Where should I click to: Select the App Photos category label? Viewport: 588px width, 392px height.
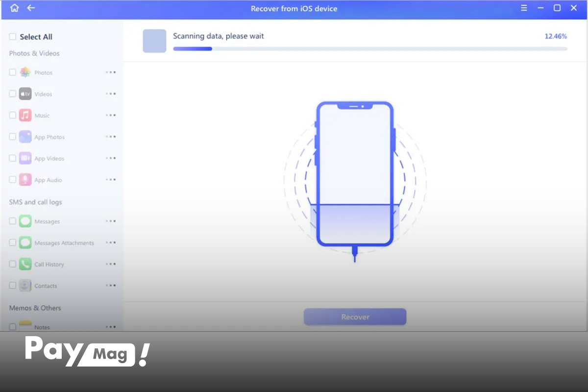tap(49, 137)
